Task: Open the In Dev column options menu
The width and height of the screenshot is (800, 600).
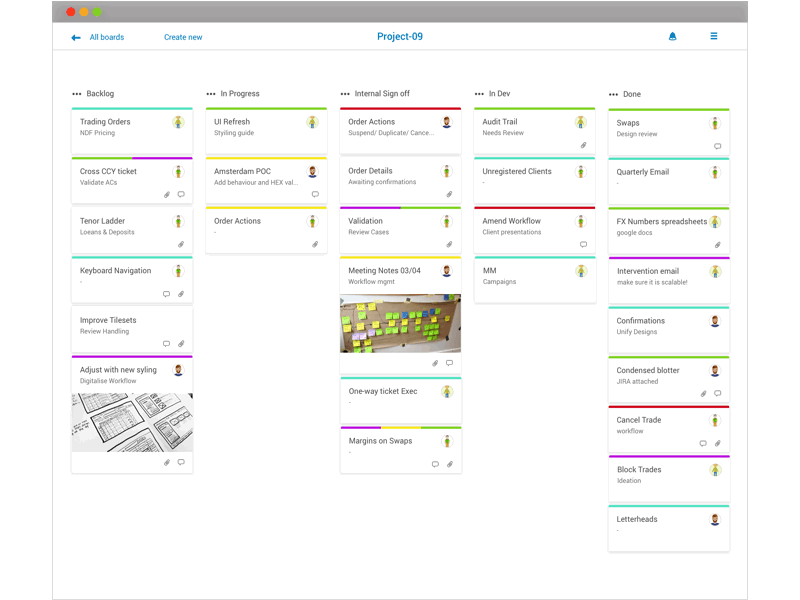Action: [478, 93]
